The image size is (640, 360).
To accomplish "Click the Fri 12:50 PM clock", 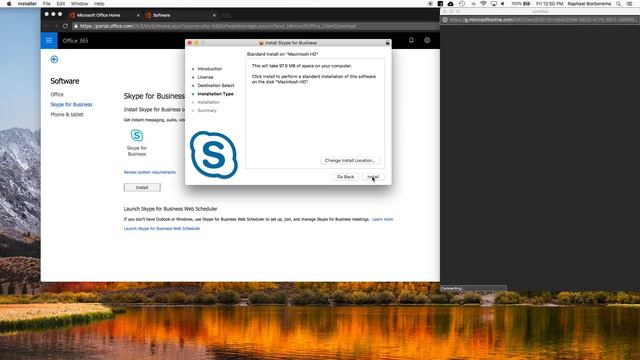I will click(550, 4).
